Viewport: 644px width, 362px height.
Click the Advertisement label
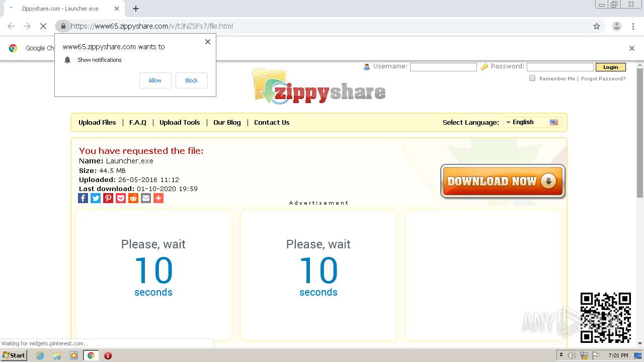319,203
